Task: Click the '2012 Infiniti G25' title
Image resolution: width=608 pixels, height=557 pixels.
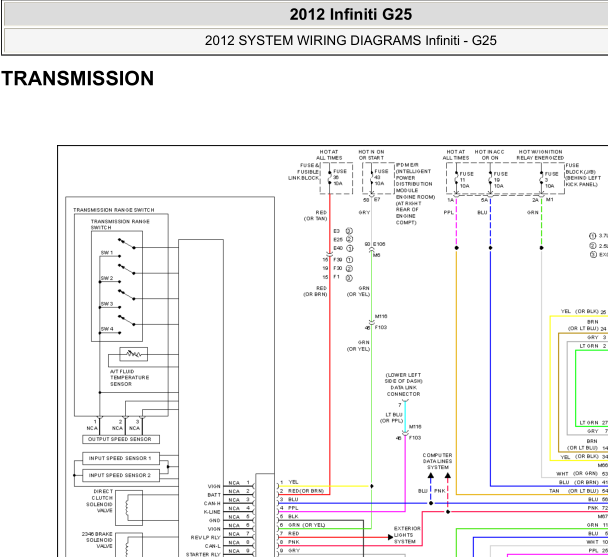Action: [x=351, y=15]
